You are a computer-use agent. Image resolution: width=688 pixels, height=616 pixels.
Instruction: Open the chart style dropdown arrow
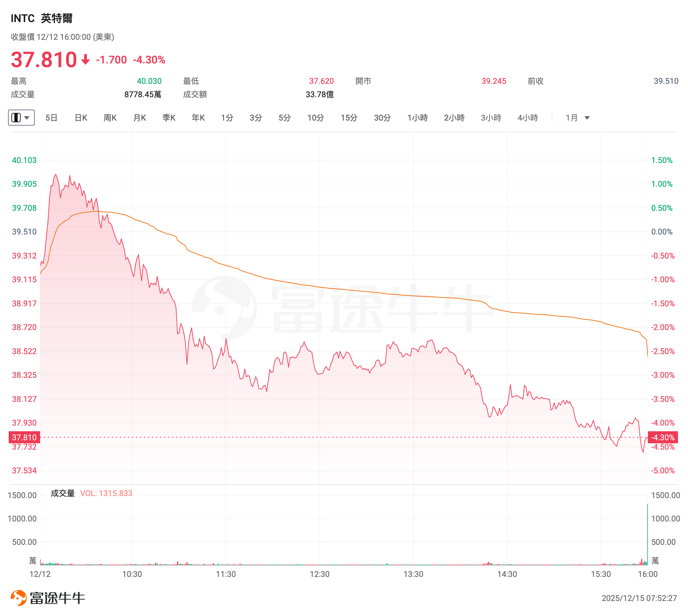point(27,118)
